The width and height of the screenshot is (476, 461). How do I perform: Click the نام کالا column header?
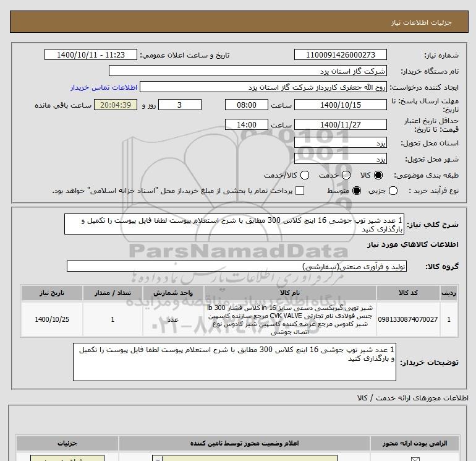coord(290,293)
